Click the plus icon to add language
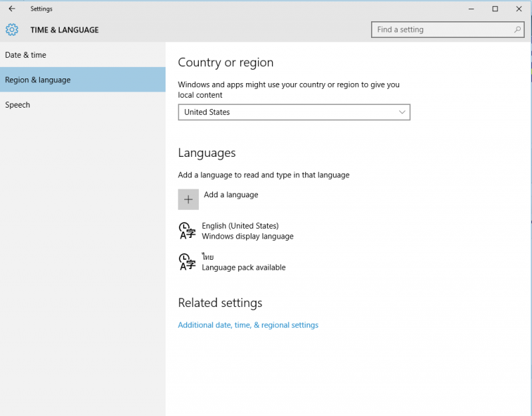The width and height of the screenshot is (532, 416). coord(188,199)
